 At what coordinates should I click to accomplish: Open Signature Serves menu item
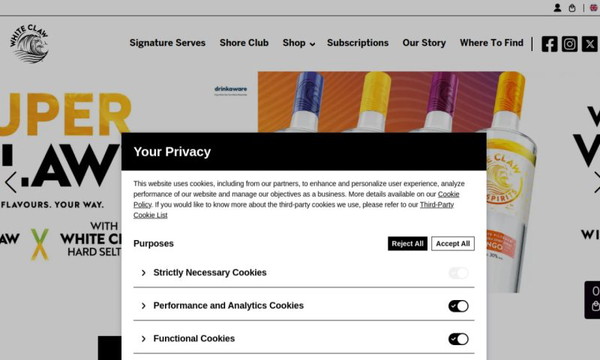coord(167,43)
